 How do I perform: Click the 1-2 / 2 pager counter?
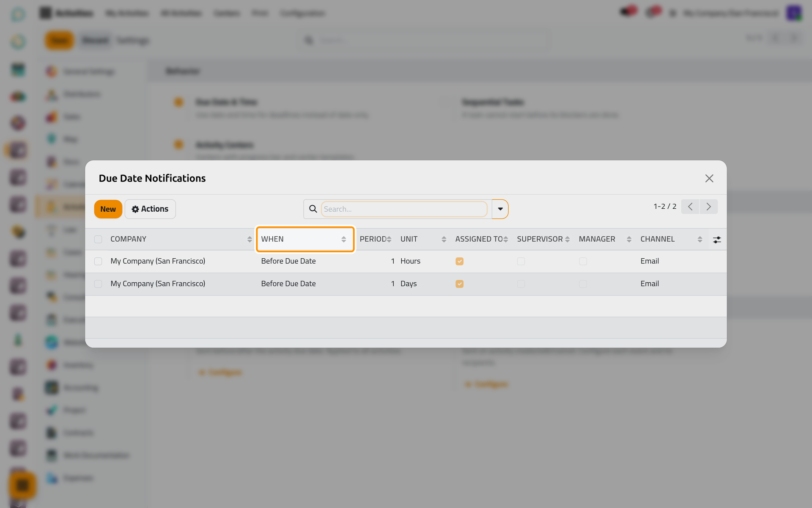tap(665, 207)
